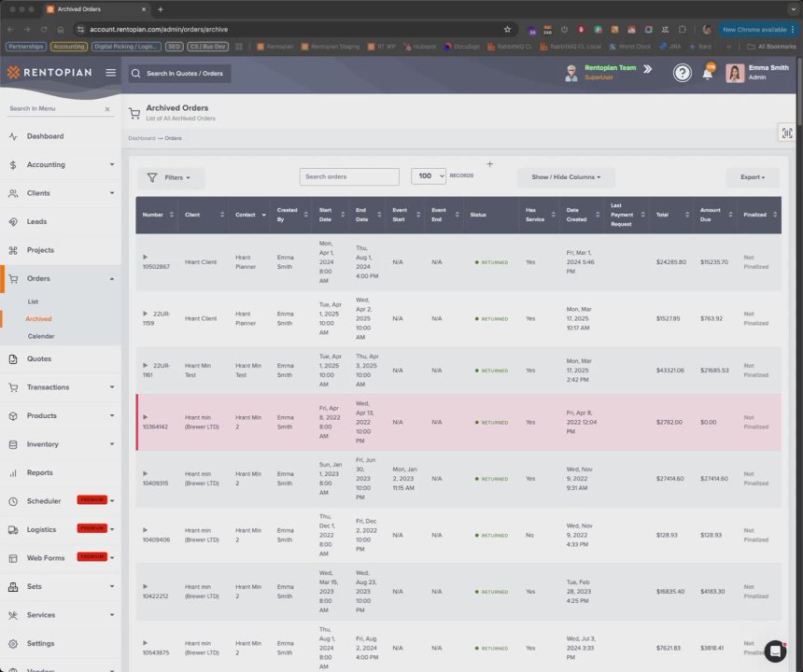Clear the menu search with the X icon
Viewport: 803px width, 672px height.
[x=107, y=109]
